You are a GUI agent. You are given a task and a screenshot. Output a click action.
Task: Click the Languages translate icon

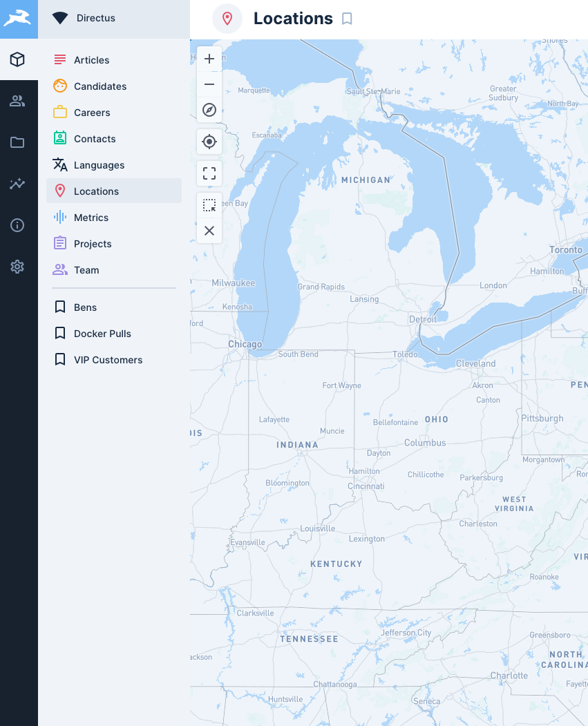(x=60, y=164)
